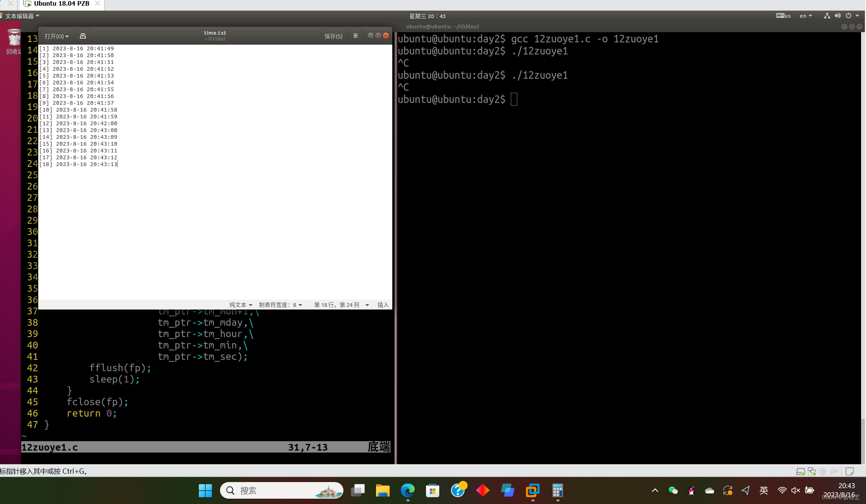The image size is (866, 504).
Task: Click the network connection icon in top bar
Action: [827, 16]
